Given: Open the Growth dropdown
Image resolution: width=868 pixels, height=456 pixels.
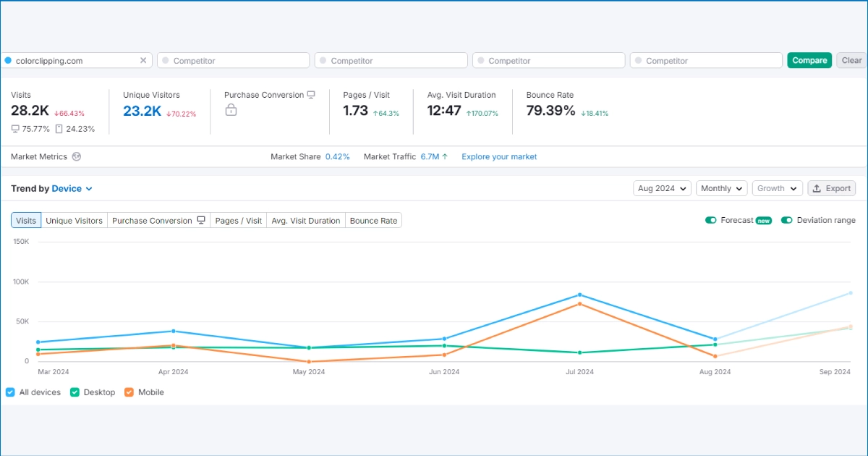Looking at the screenshot, I should coord(778,188).
